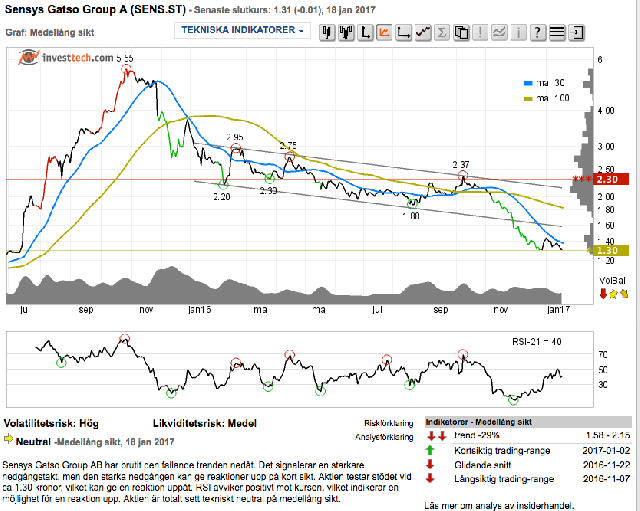This screenshot has height=511, width=640.
Task: Click the red VolBal down arrow
Action: tap(603, 293)
